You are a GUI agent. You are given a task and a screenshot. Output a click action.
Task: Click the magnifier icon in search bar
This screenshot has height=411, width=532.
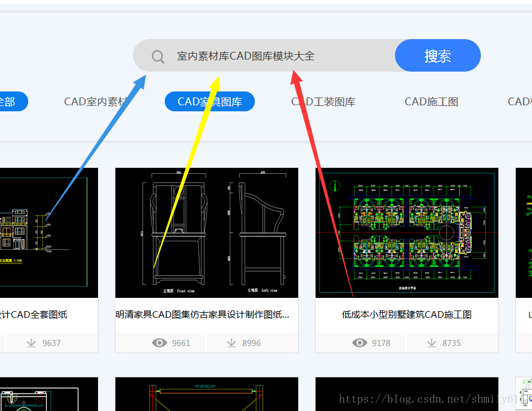158,57
